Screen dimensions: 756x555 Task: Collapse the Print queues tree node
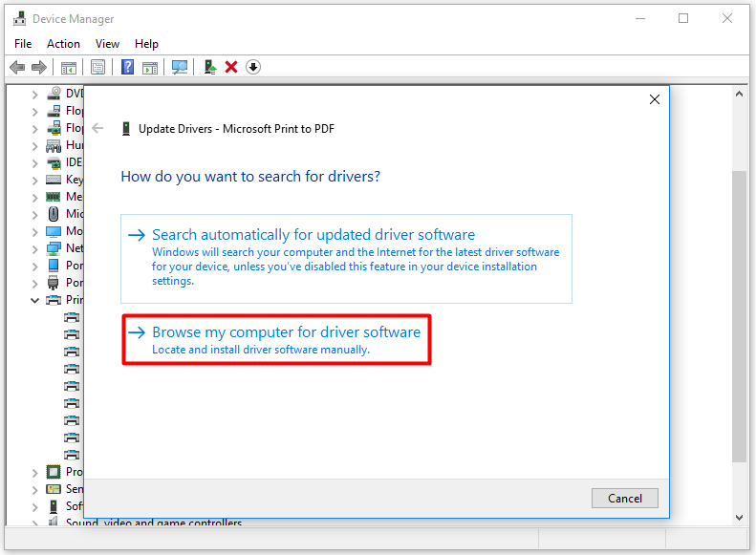point(35,300)
